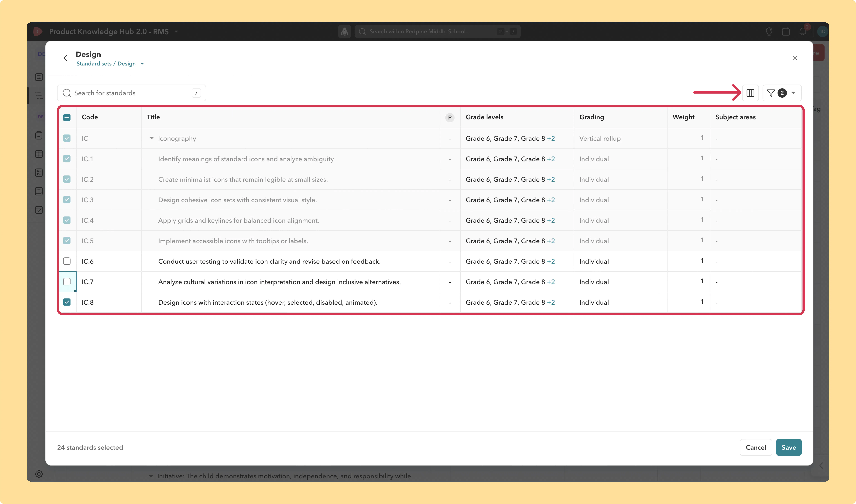This screenshot has height=504, width=856.
Task: Click the IC.8 title about interaction states
Action: pyautogui.click(x=268, y=302)
